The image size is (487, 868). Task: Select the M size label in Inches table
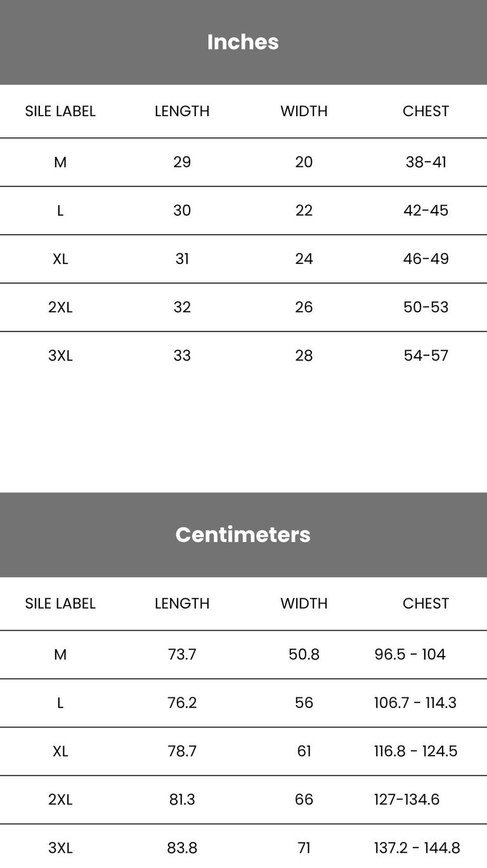point(60,162)
